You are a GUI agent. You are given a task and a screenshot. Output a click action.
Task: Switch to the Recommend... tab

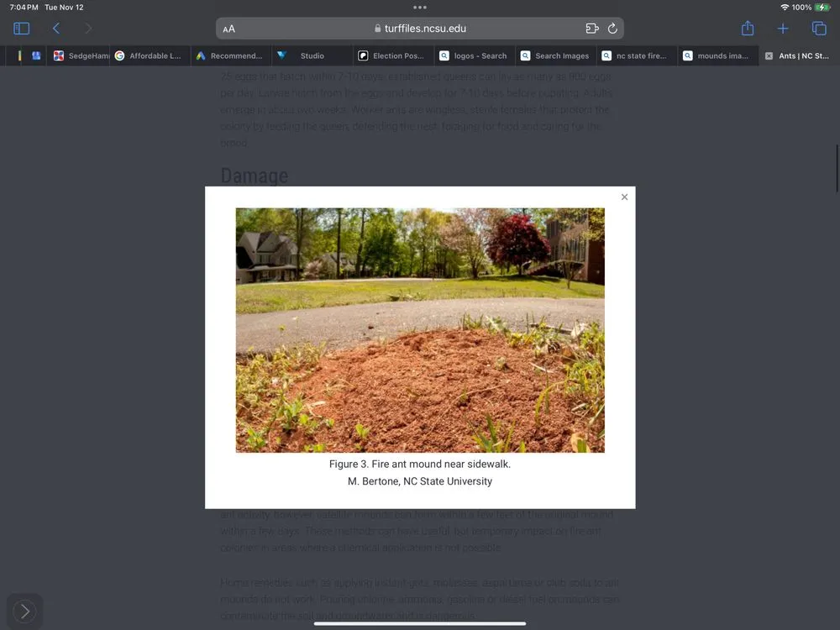point(232,55)
